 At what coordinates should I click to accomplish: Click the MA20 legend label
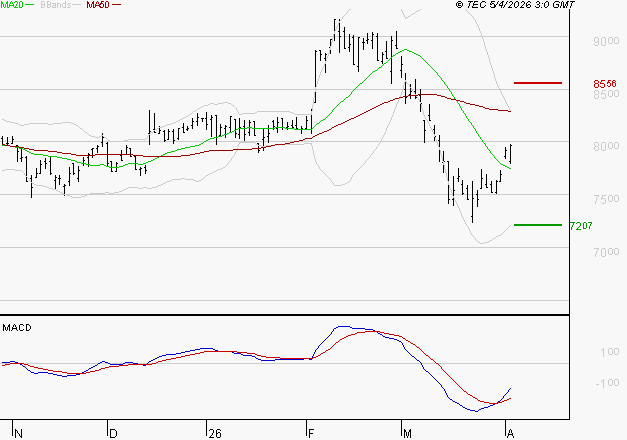pos(12,5)
